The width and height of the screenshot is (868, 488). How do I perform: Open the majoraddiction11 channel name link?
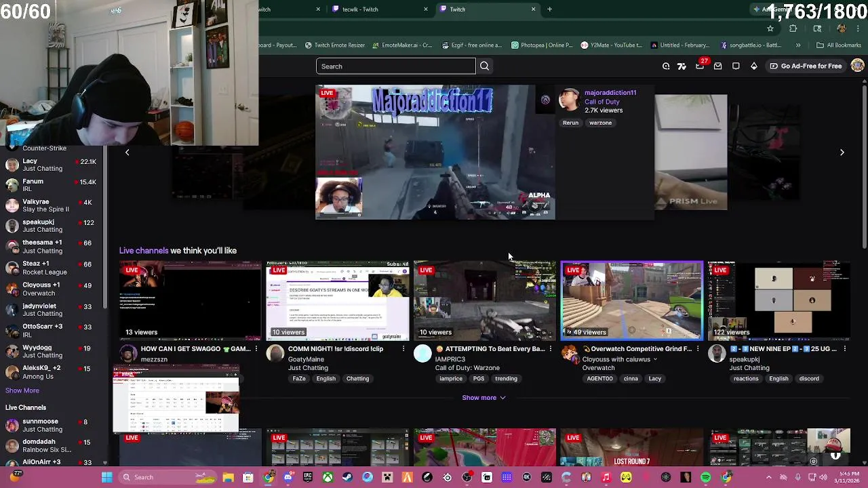pyautogui.click(x=610, y=93)
